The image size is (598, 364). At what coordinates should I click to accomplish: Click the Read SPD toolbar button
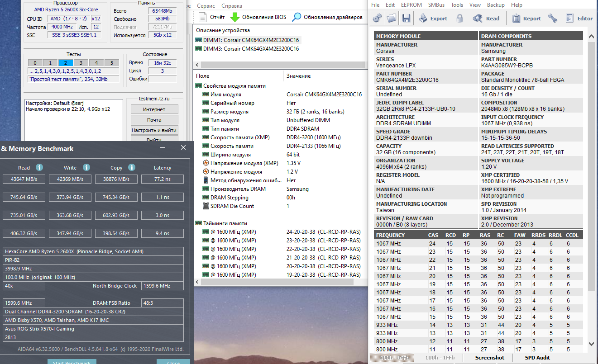(486, 18)
